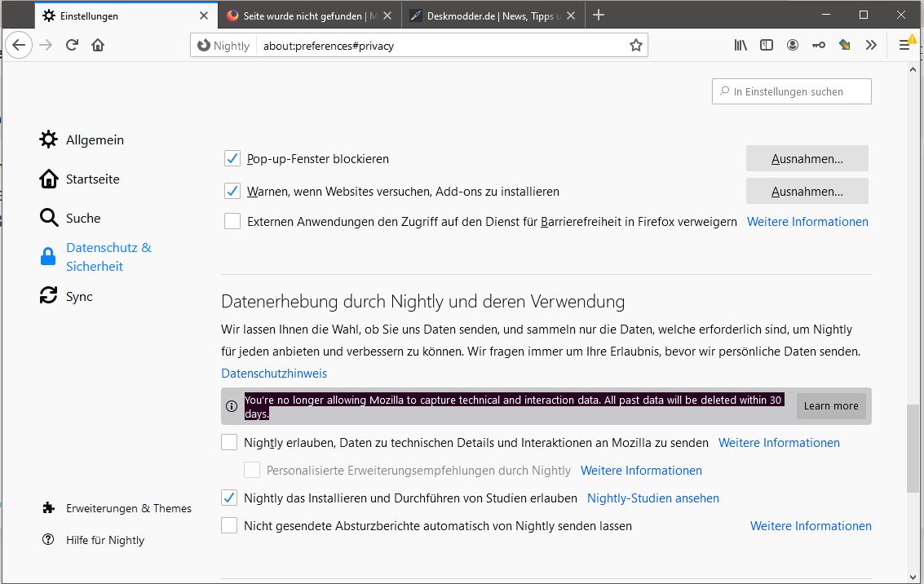Enable Externen Anwendungen Barrierefreiheit verweigern checkbox
Screen dimensions: 924x584
[x=232, y=221]
